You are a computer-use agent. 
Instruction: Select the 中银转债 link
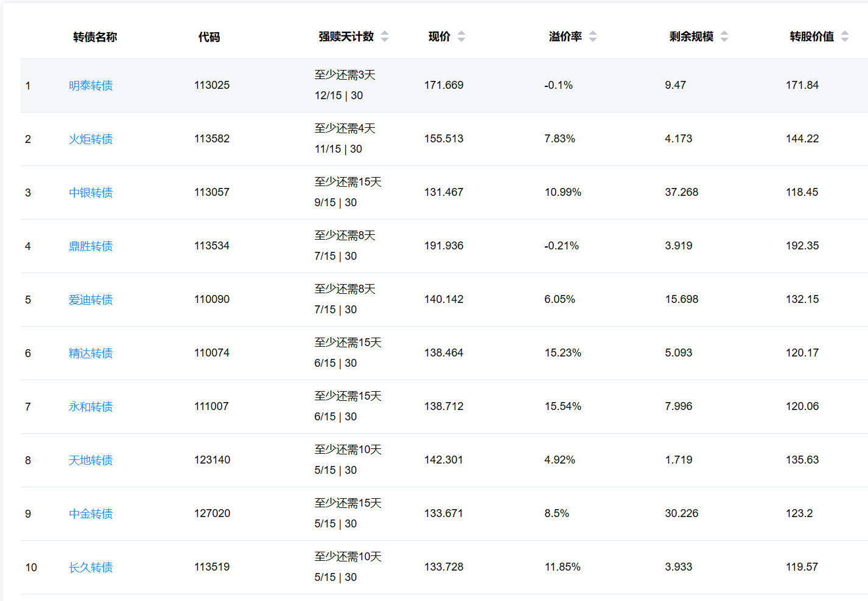point(91,193)
